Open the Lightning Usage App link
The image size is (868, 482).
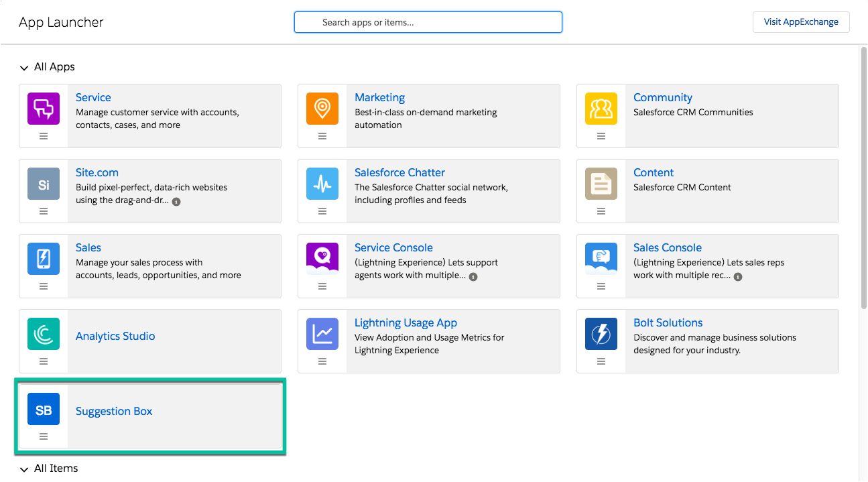tap(406, 322)
